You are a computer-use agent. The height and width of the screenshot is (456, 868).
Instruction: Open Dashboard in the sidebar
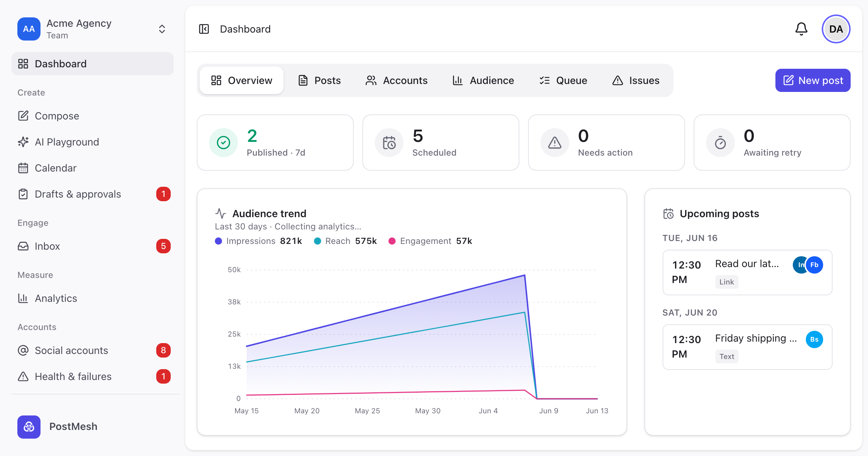pos(93,64)
